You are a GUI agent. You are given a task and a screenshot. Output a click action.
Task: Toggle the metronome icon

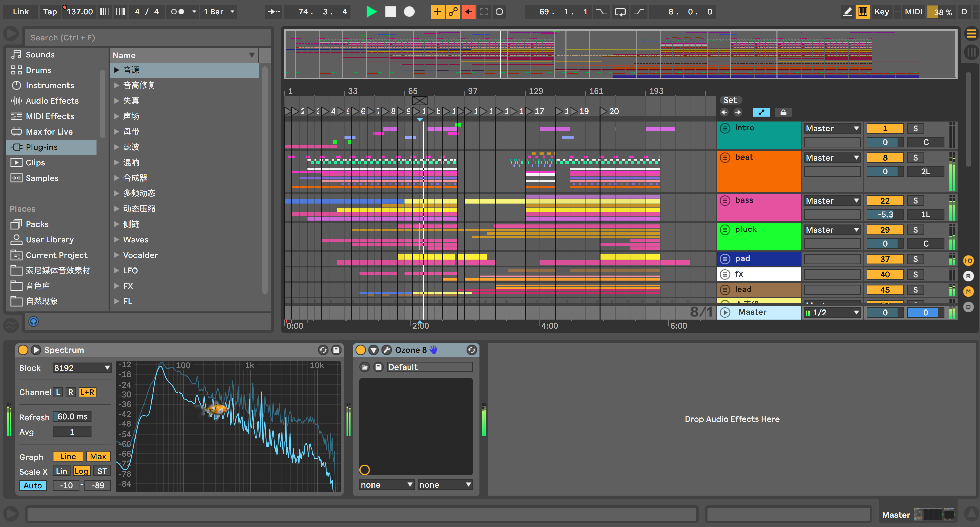tap(177, 12)
